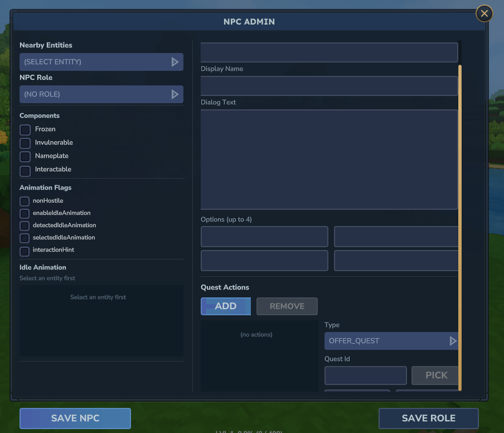Open the (SELECT ENTITY) dropdown
The image size is (504, 433).
click(101, 62)
